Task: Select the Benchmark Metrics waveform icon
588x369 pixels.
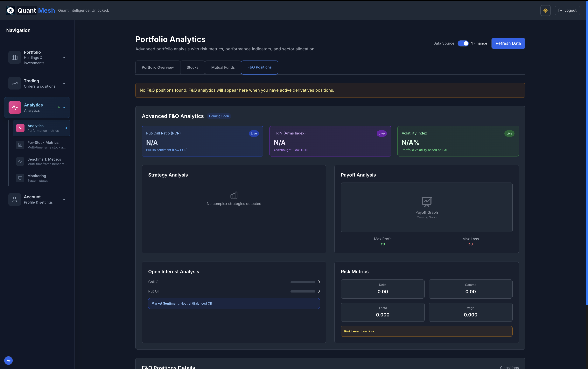Action: pyautogui.click(x=20, y=161)
